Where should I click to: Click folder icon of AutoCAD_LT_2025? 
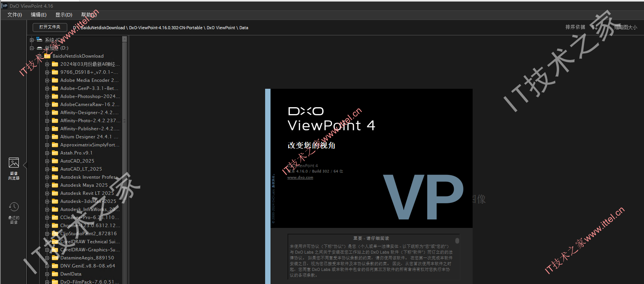pyautogui.click(x=55, y=169)
